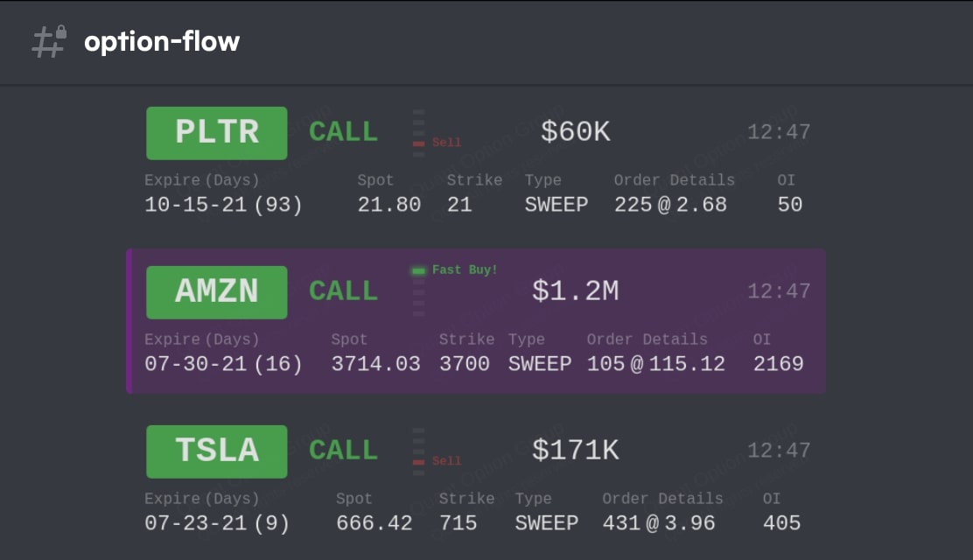Click the highlighted purple AMZN message card
This screenshot has width=973, height=560.
pos(476,321)
